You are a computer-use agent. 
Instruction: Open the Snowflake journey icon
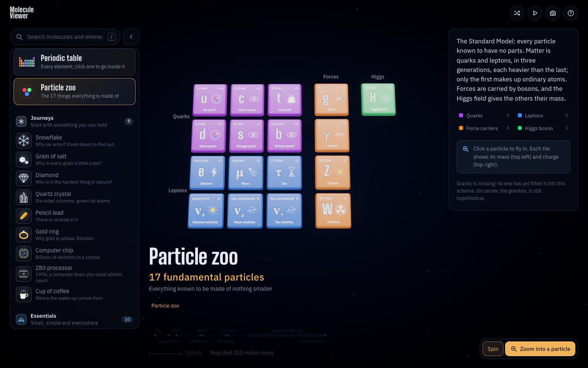(24, 141)
